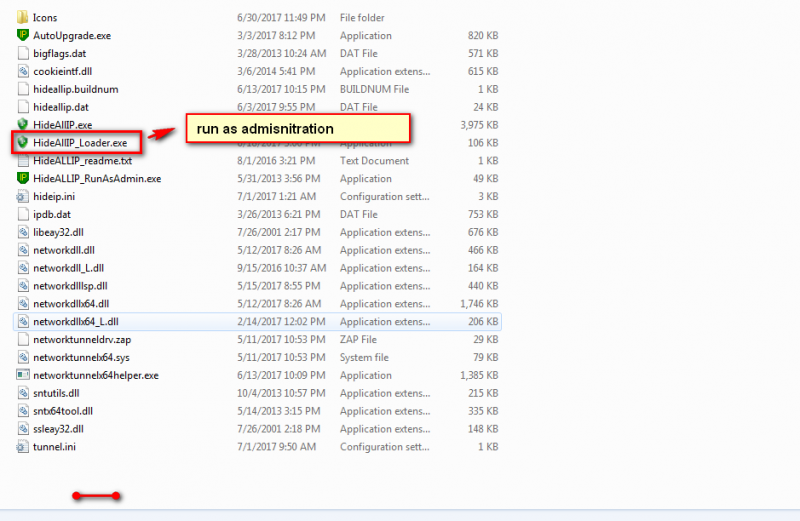Click the date 6/30/2017 11:49 PM
The height and width of the screenshot is (521, 800).
pyautogui.click(x=281, y=17)
